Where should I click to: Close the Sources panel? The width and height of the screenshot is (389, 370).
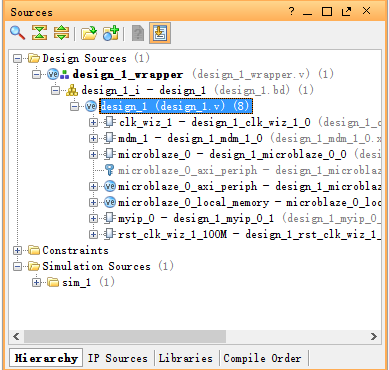tap(366, 11)
